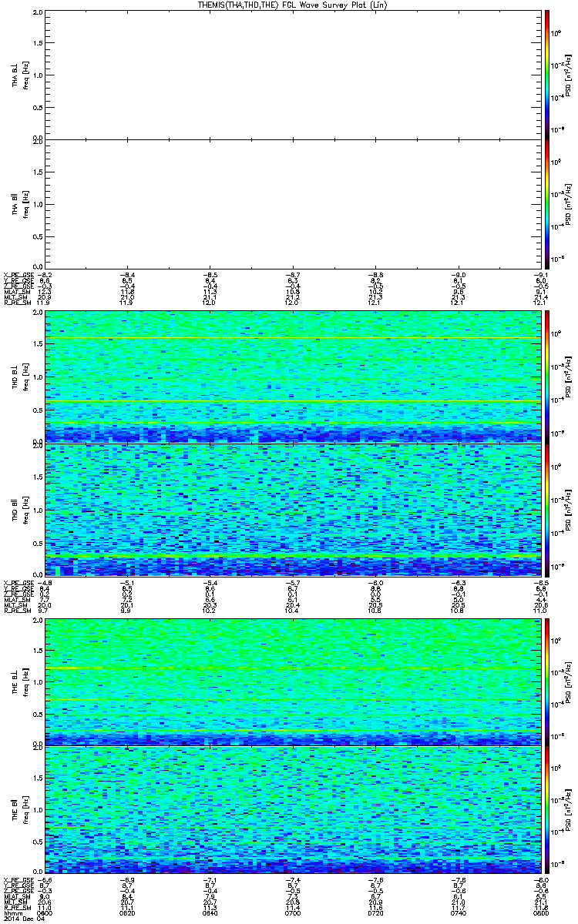
Task: Select the empty THA B-parallel panel
Action: 294,203
